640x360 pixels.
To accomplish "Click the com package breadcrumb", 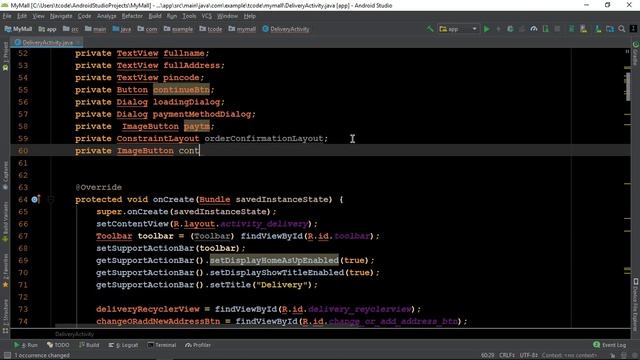I will tap(147, 29).
